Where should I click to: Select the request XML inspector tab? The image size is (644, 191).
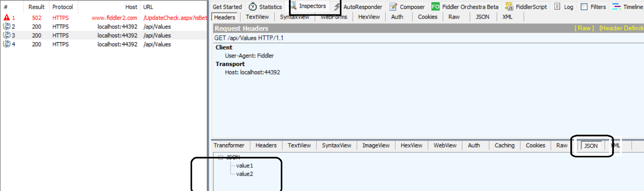pyautogui.click(x=508, y=17)
